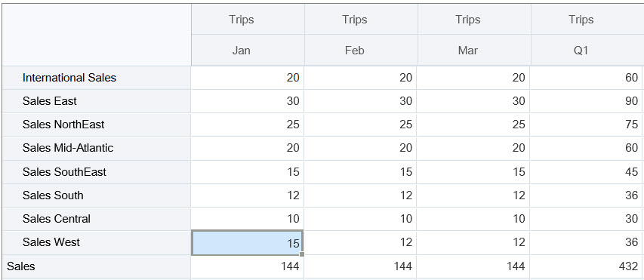Click the Sales parent row header
The width and height of the screenshot is (644, 280).
tap(97, 266)
